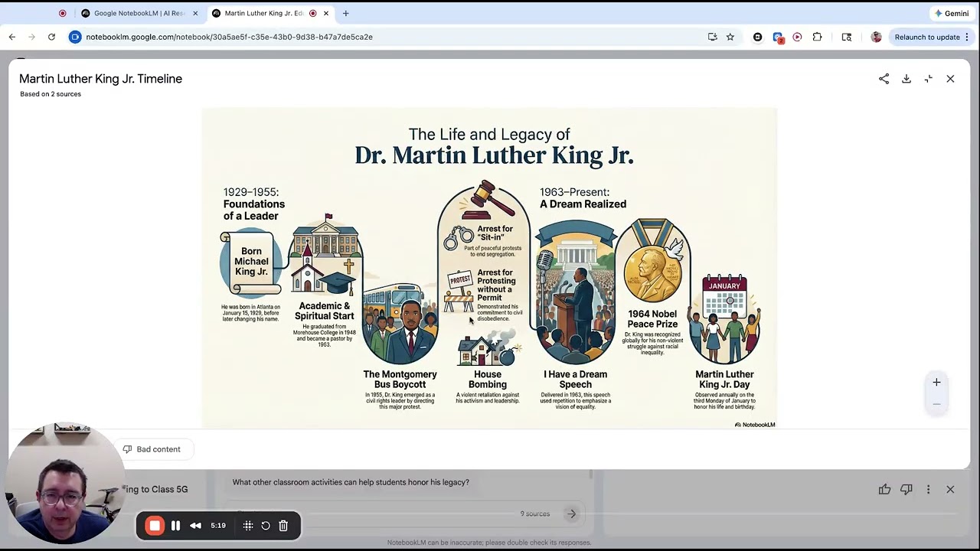Open the black round extension icon

[758, 37]
